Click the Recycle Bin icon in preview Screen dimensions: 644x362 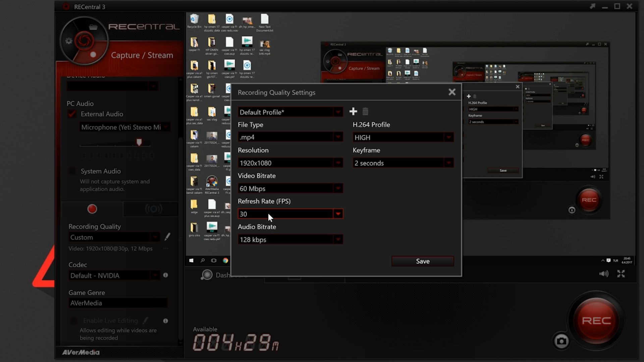[194, 21]
